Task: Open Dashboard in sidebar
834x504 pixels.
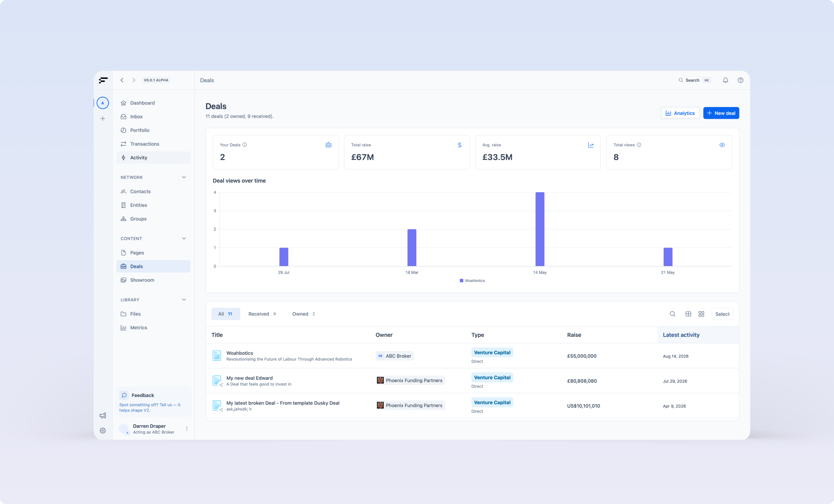Action: pos(153,103)
